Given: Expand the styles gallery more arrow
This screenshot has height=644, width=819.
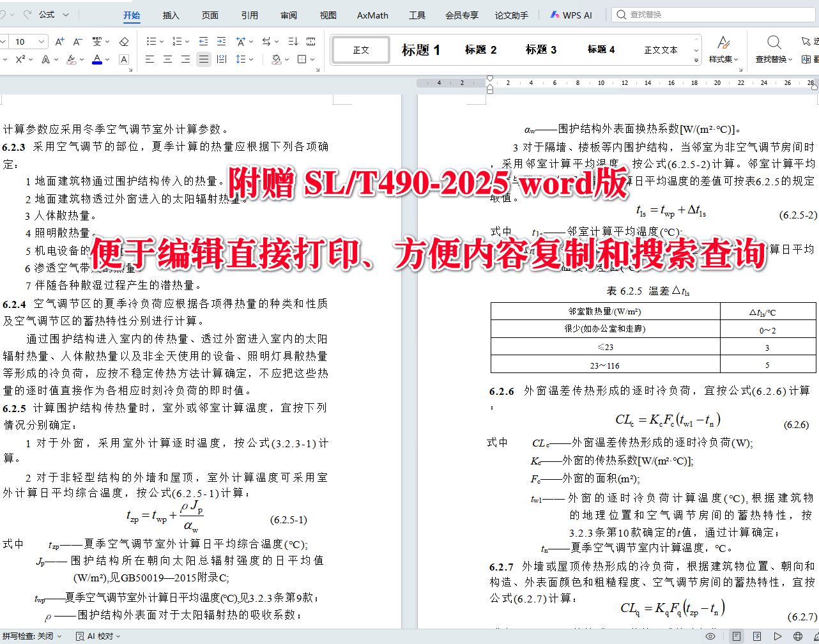Looking at the screenshot, I should [696, 60].
